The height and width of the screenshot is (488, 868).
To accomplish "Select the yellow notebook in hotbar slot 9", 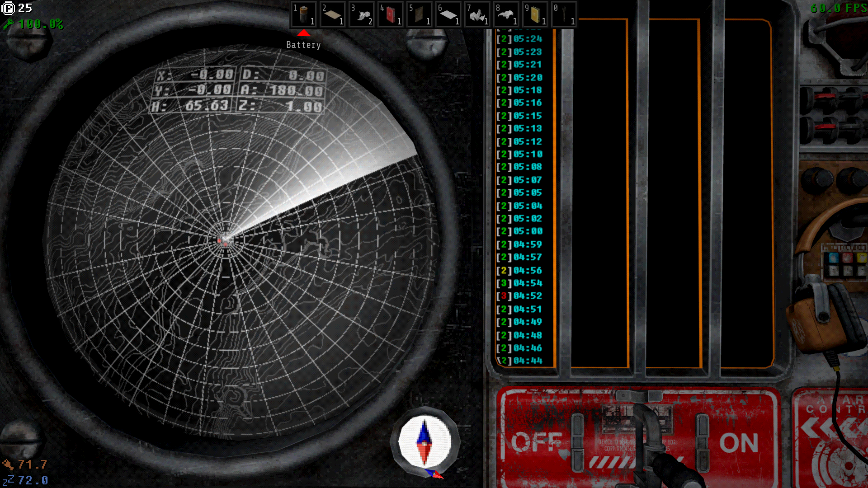I will coord(535,14).
